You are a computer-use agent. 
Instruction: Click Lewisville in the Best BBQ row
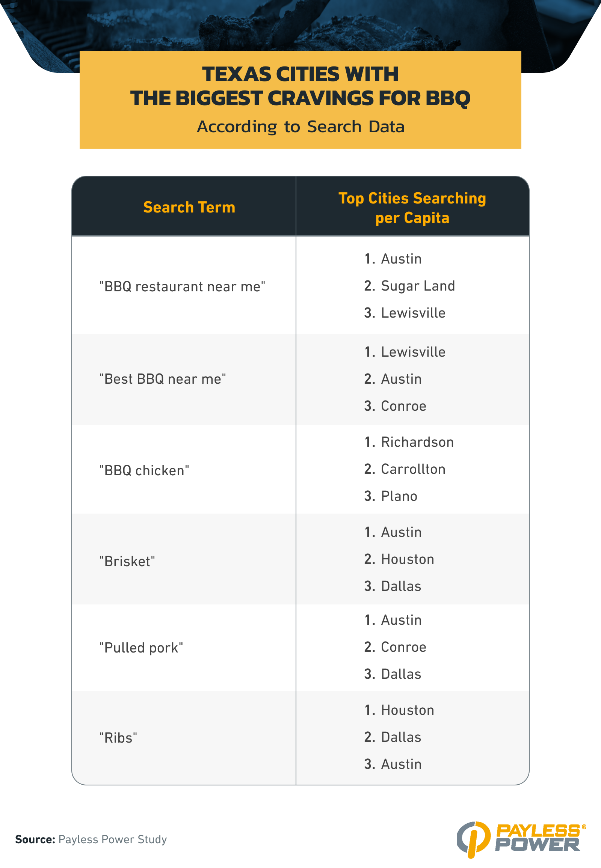pos(413,352)
